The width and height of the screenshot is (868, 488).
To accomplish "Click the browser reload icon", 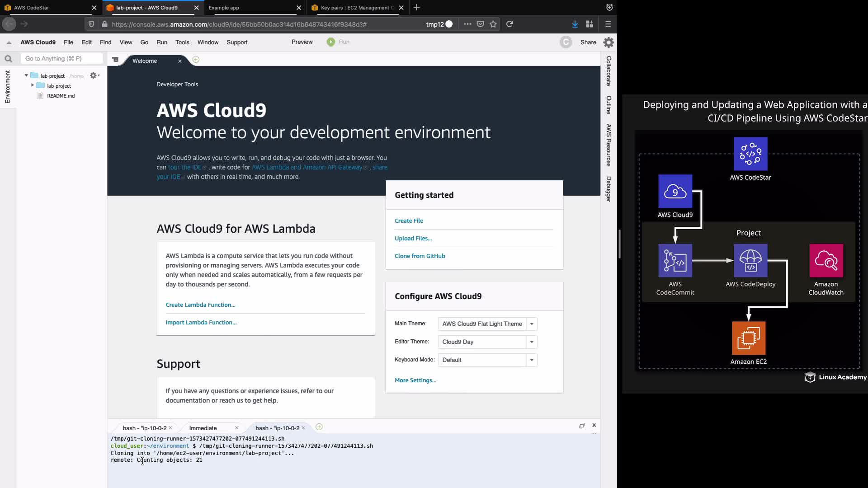I will click(509, 24).
